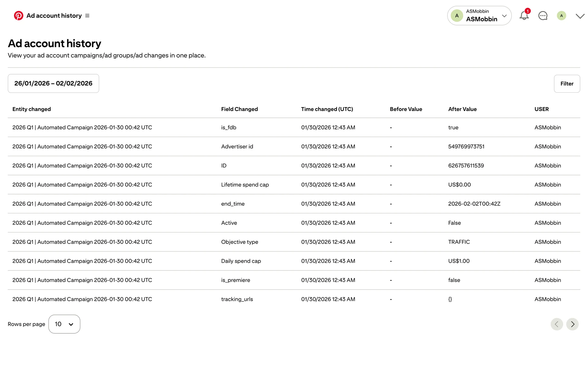
Task: Click the ASMobbin account avatar circle
Action: [457, 16]
